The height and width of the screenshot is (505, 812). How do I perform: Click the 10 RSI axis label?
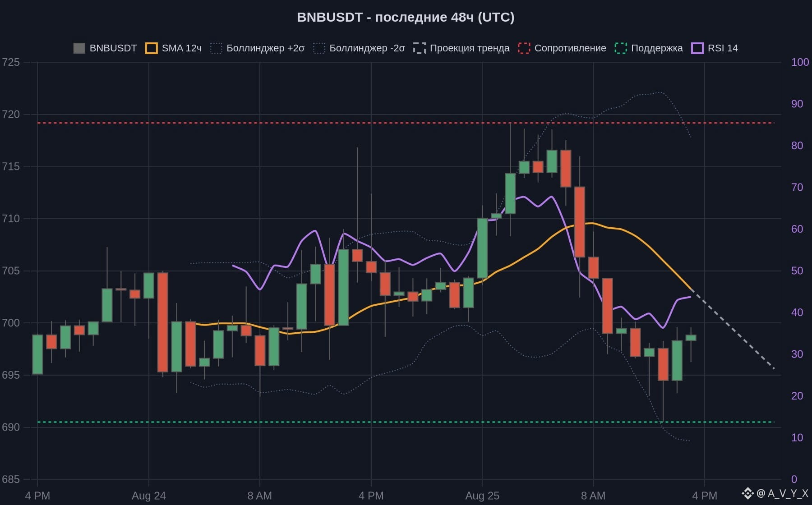point(797,437)
